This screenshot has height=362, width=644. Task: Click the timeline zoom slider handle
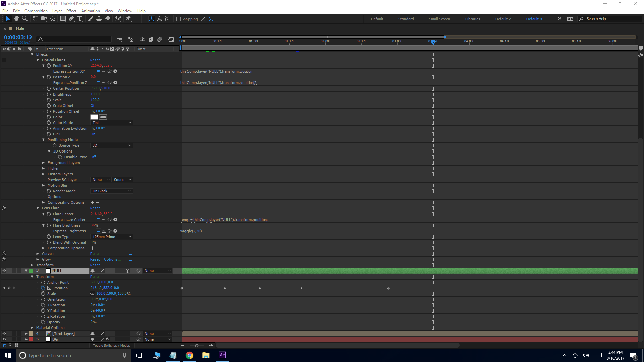197,345
